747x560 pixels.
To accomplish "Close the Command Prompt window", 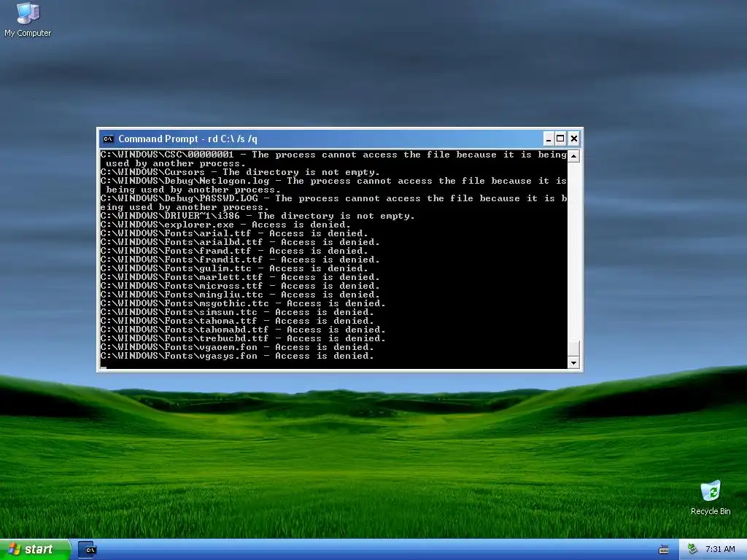I will (x=574, y=139).
